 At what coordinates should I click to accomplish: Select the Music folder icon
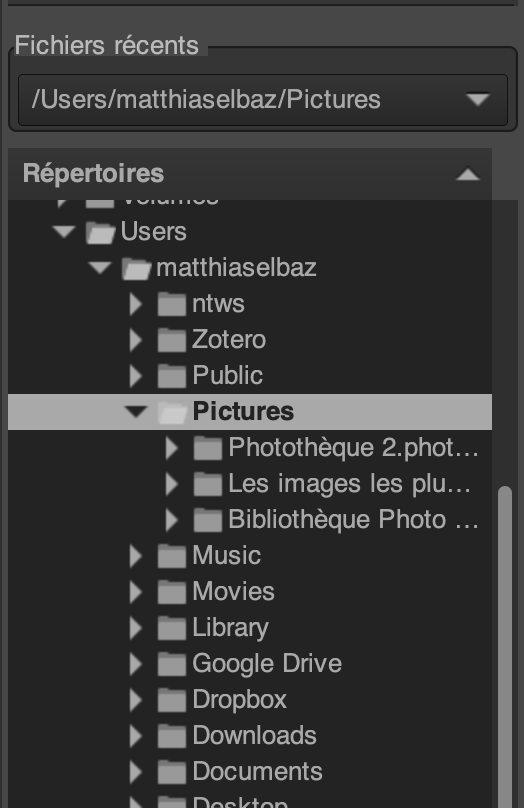pyautogui.click(x=172, y=556)
